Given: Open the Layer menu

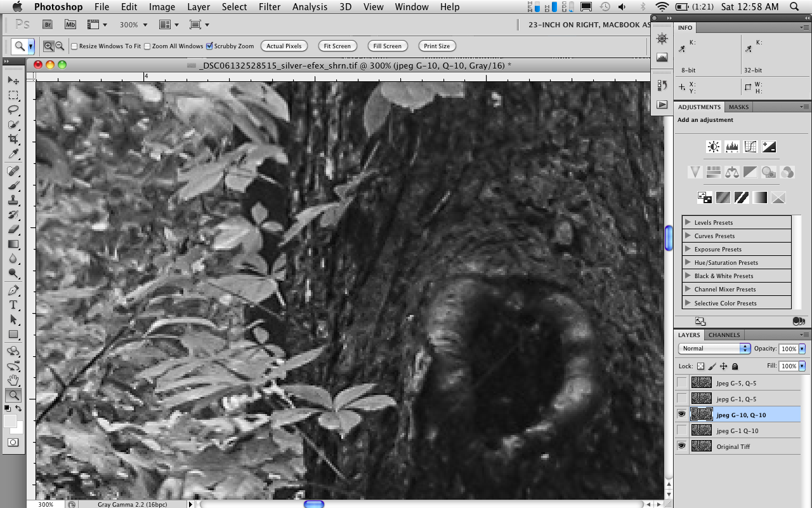Looking at the screenshot, I should (199, 7).
